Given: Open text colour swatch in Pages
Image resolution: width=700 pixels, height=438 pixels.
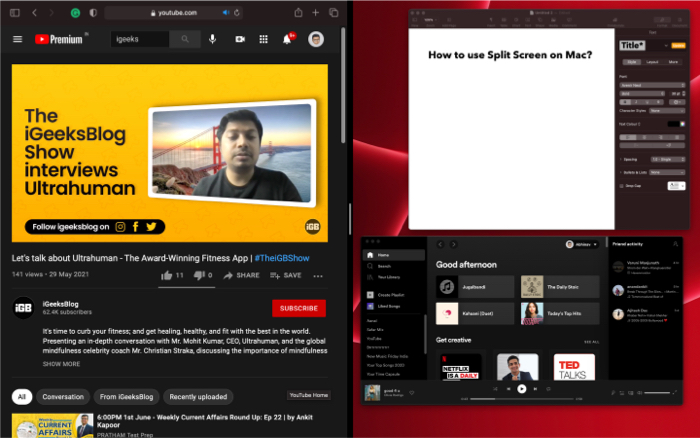Looking at the screenshot, I should pos(674,124).
